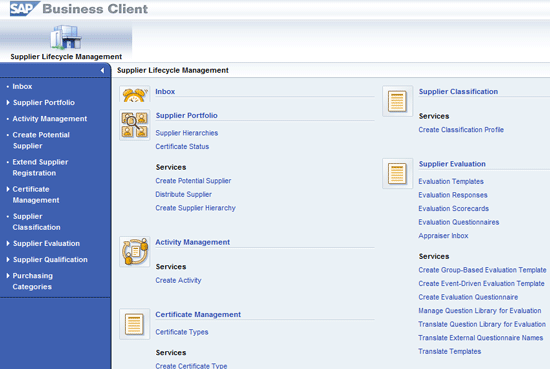Select Activity Management in the sidebar
The image size is (550, 369).
50,119
